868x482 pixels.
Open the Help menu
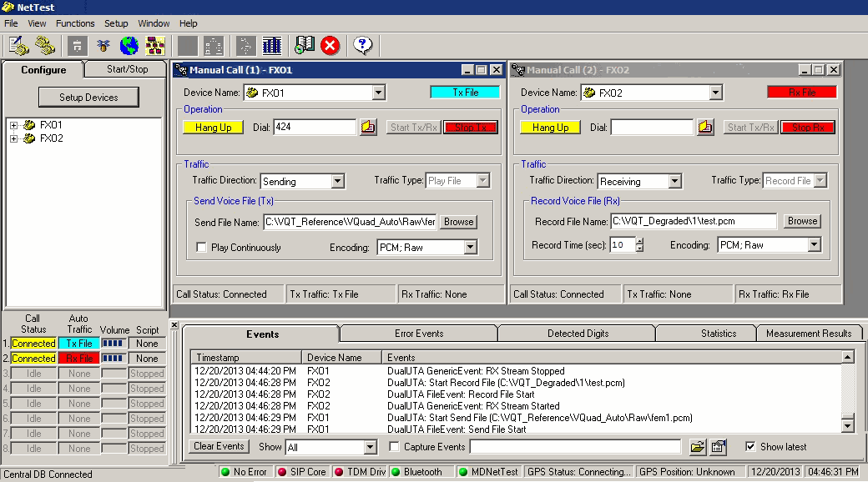tap(189, 23)
